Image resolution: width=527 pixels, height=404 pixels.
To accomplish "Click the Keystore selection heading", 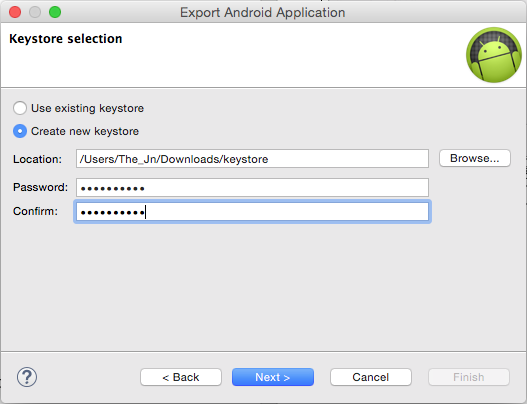I will 66,39.
